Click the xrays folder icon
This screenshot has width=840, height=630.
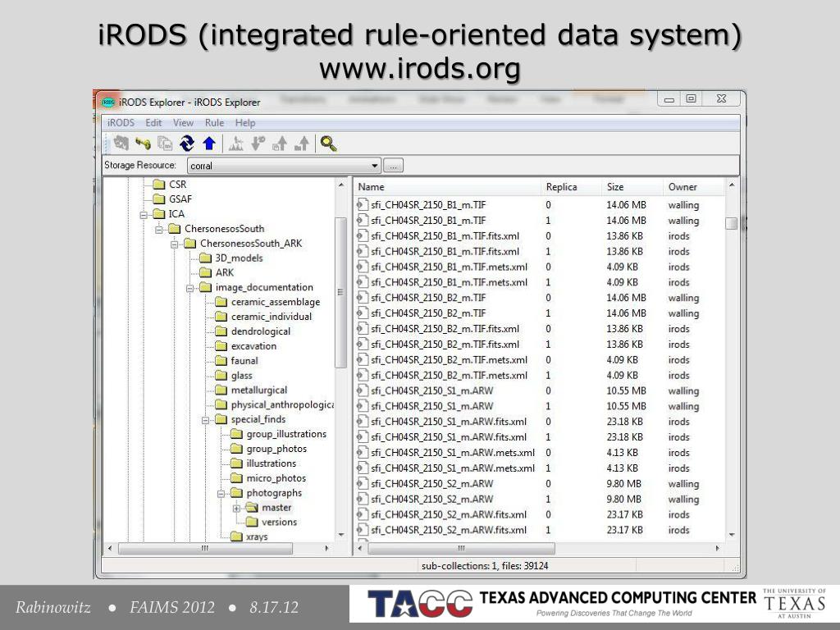(x=236, y=536)
